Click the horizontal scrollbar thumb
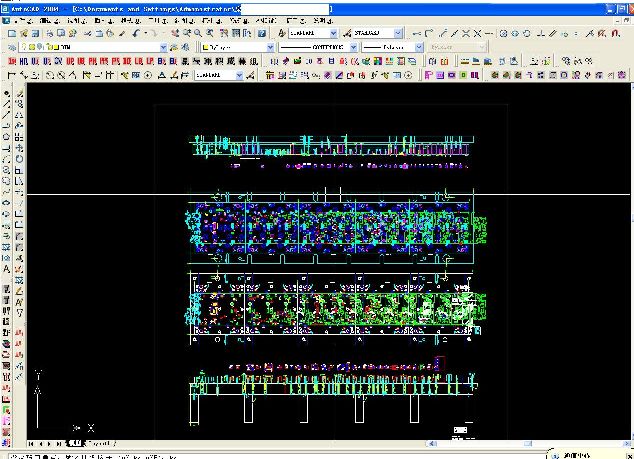The width and height of the screenshot is (634, 459). [x=528, y=443]
